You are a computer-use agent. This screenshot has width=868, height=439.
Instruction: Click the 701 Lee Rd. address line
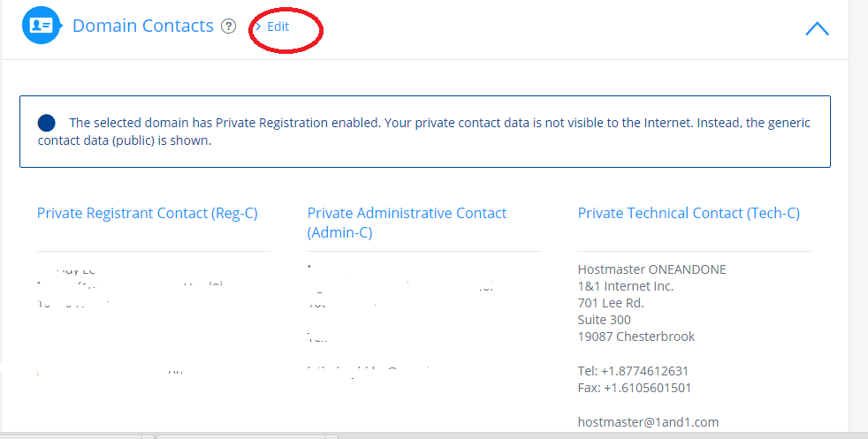coord(610,303)
